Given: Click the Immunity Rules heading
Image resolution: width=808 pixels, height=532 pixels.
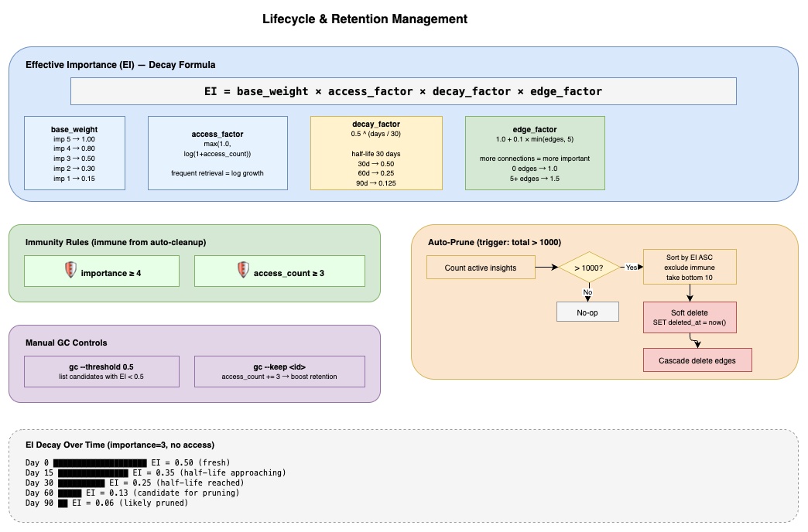Looking at the screenshot, I should click(x=116, y=242).
